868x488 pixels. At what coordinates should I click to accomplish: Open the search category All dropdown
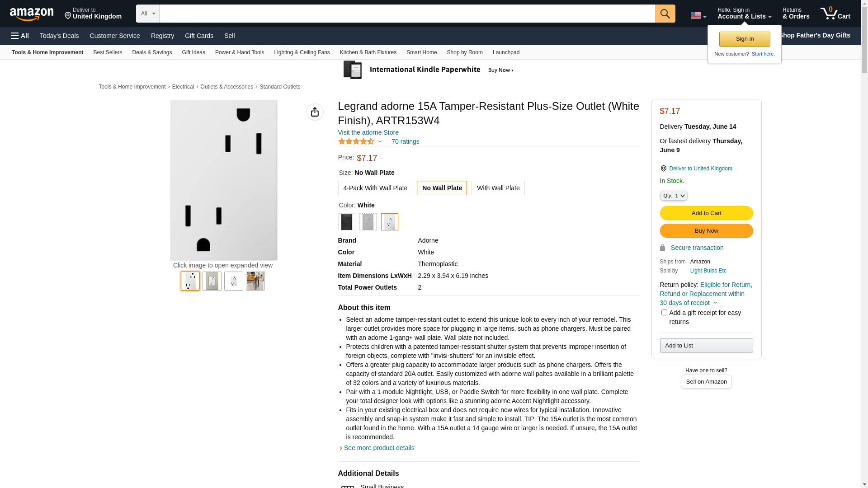(x=148, y=14)
